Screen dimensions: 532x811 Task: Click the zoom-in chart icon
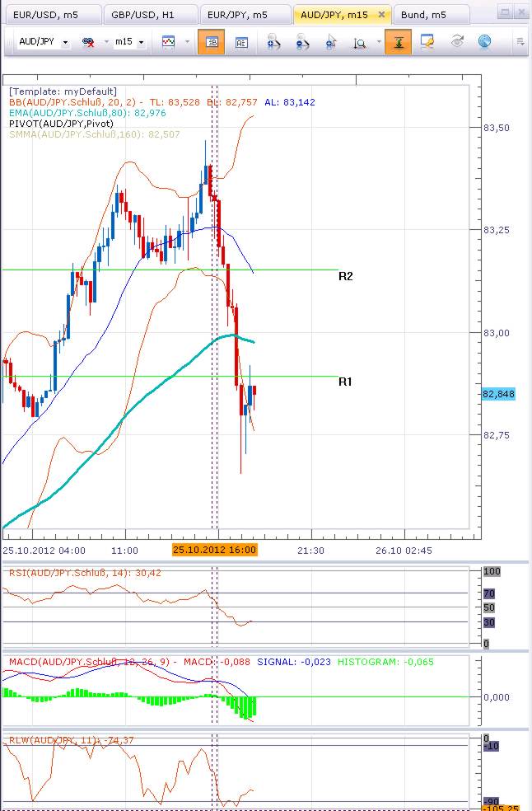tap(273, 42)
